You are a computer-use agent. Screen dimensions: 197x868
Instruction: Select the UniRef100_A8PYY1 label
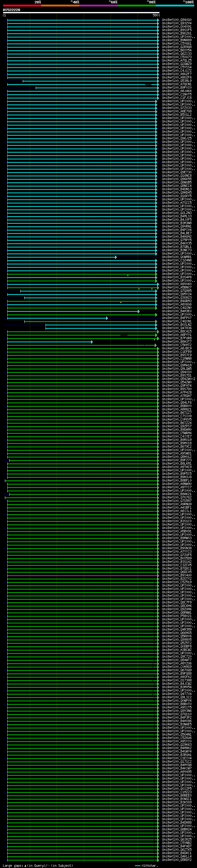pos(176,335)
